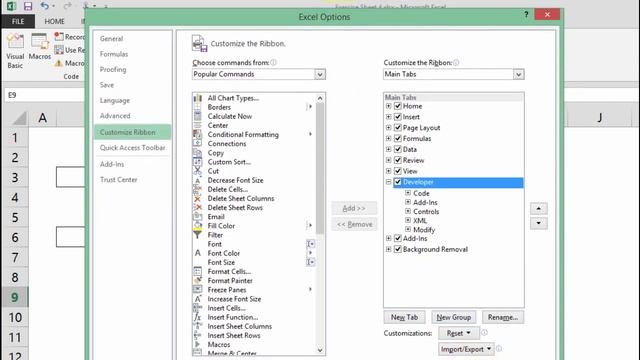Select the Conditional Formatting command icon
The height and width of the screenshot is (360, 640).
pos(198,134)
